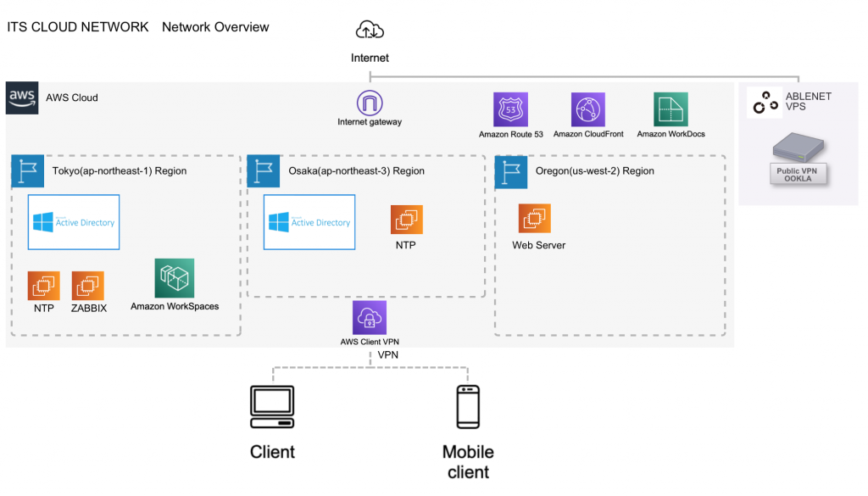868x496 pixels.
Task: Select the 'Internet gateway' caption
Action: (x=370, y=122)
